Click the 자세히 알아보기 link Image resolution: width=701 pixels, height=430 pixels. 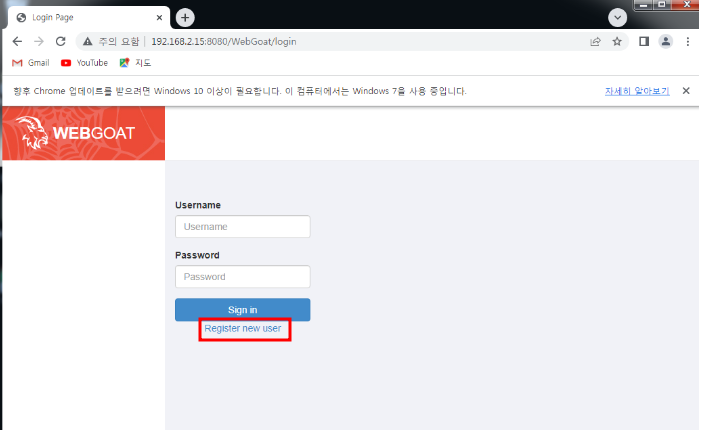[637, 91]
